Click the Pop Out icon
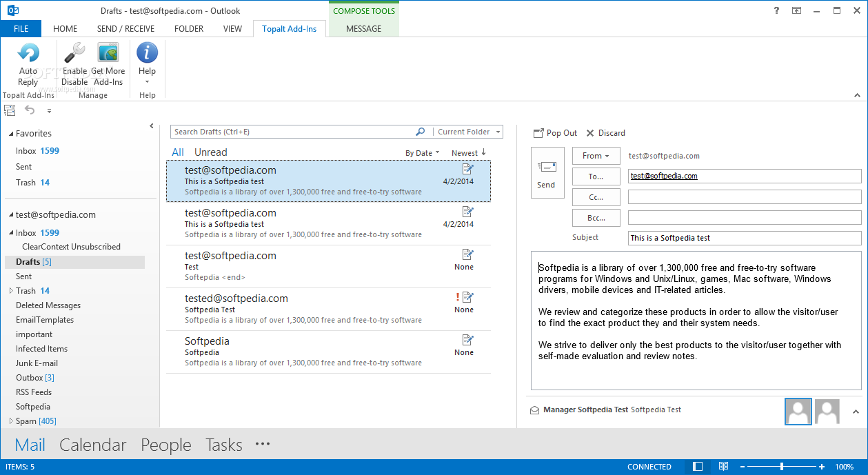The width and height of the screenshot is (868, 475). (538, 133)
